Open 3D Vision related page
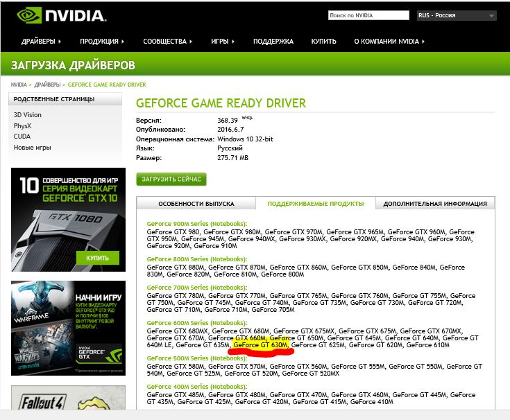Viewport: 510px width, 420px height. tap(27, 114)
